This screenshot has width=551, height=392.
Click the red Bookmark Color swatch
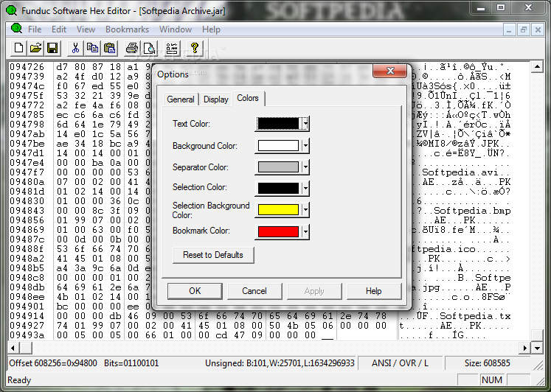[x=278, y=231]
